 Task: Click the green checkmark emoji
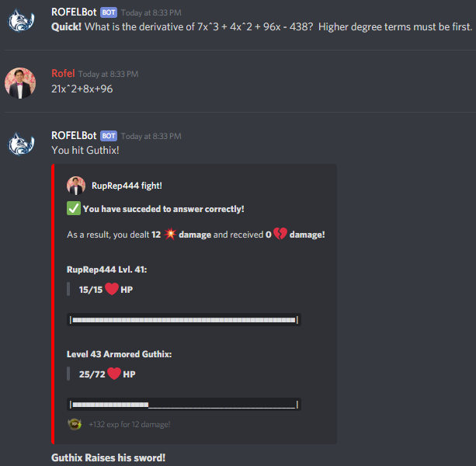(74, 208)
